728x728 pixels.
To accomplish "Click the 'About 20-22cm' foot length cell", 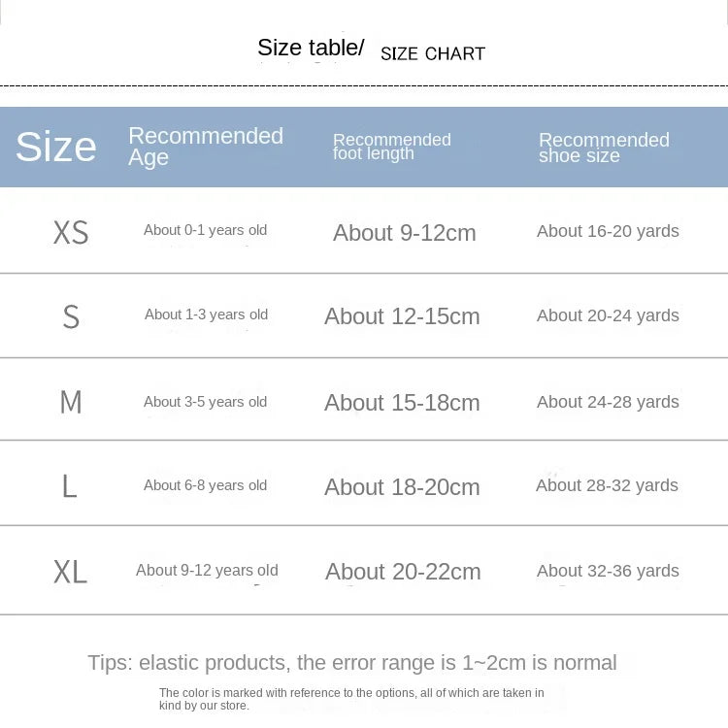I will [x=403, y=572].
